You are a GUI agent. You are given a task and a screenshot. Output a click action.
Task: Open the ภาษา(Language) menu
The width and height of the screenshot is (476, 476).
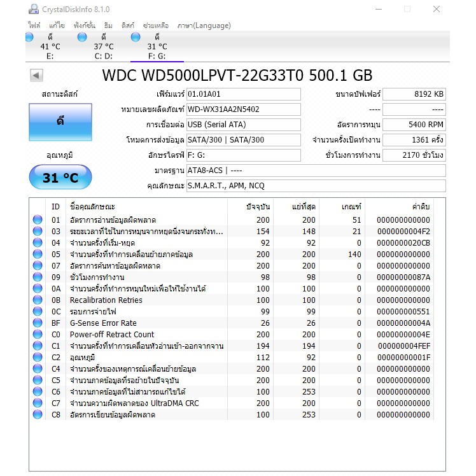(204, 25)
